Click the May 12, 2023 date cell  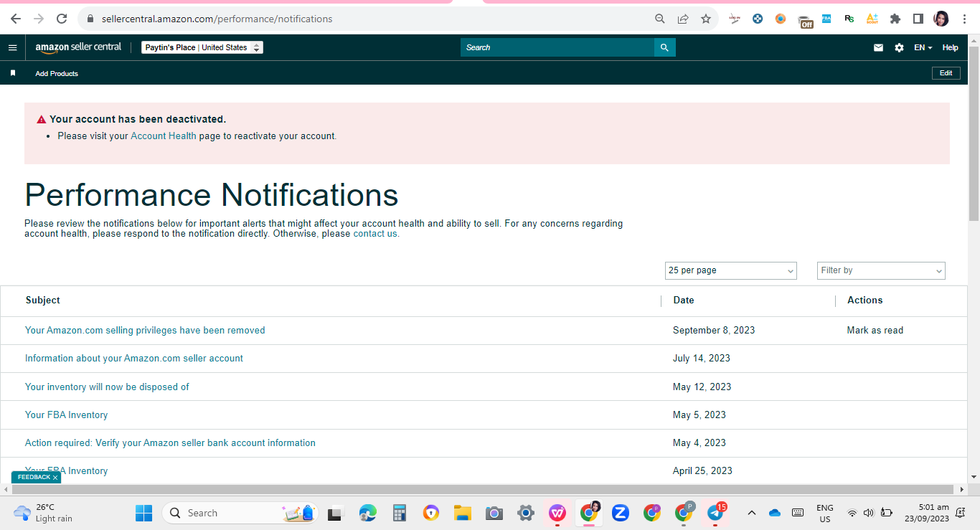[x=702, y=387]
